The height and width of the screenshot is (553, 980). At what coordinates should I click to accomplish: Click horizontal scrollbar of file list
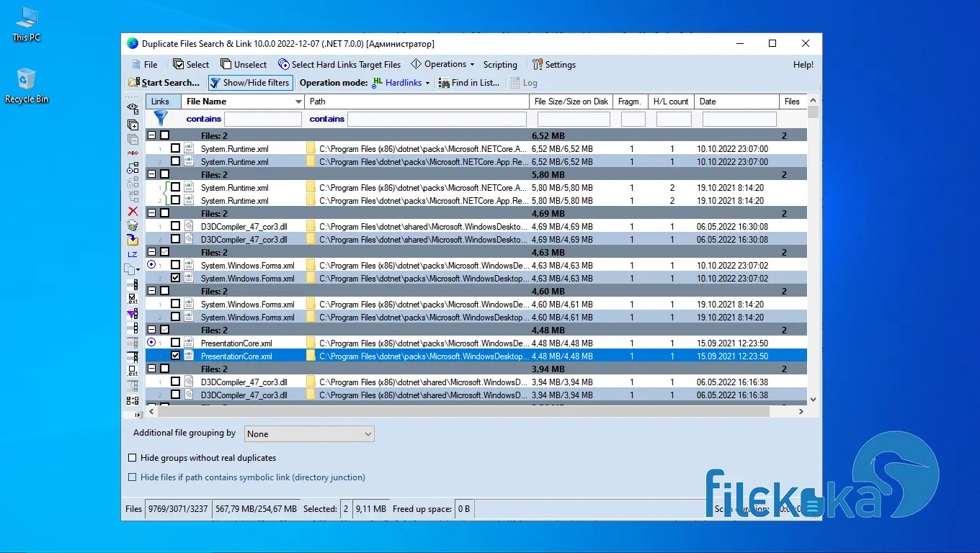pyautogui.click(x=465, y=411)
